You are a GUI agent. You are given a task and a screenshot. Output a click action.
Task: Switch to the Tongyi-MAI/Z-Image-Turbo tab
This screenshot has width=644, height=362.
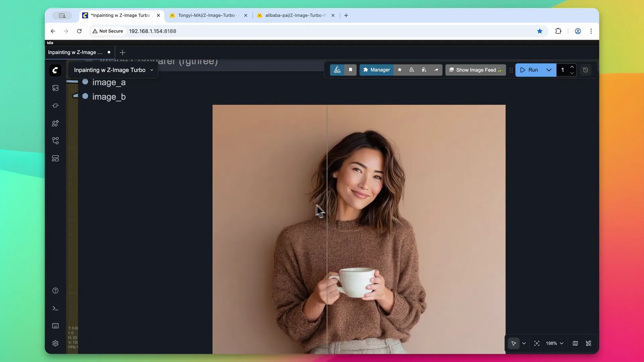pos(206,15)
